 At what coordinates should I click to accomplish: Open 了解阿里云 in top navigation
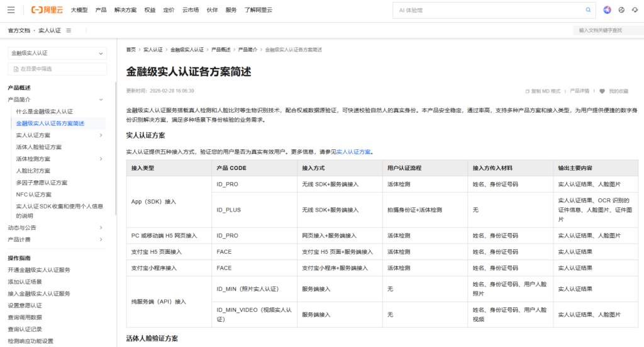point(258,10)
